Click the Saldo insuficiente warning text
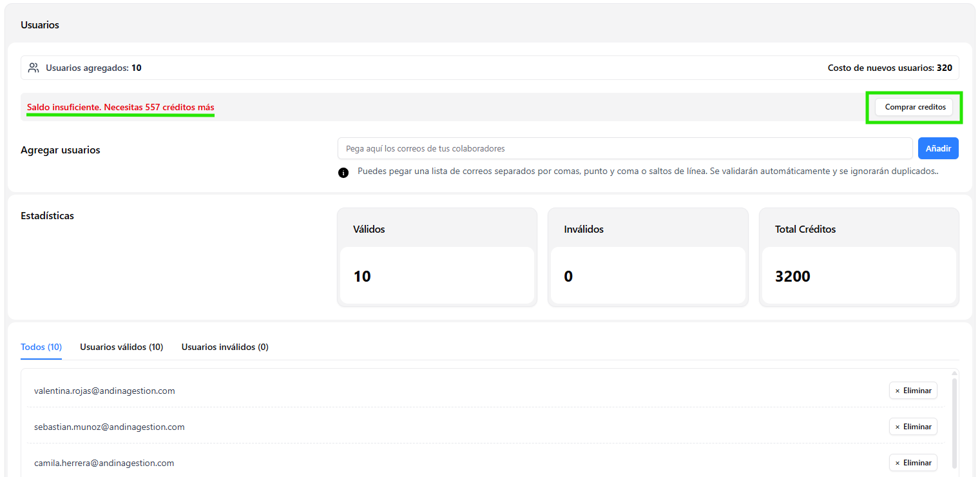The image size is (980, 477). pos(120,107)
